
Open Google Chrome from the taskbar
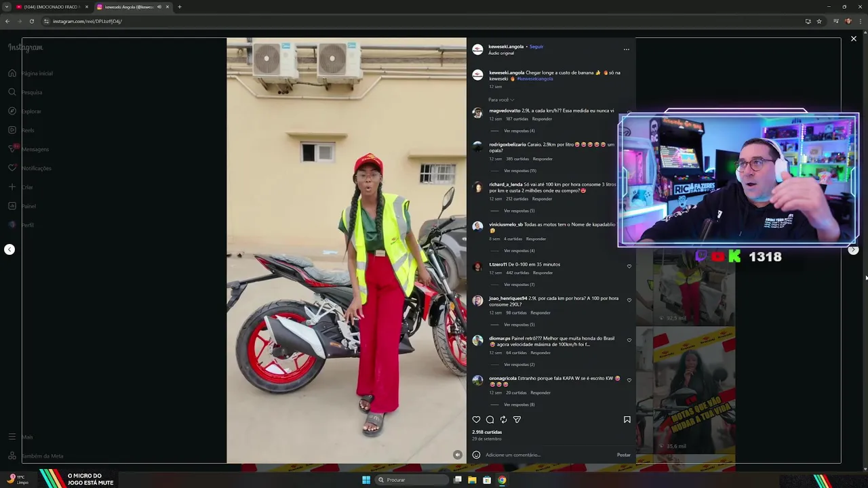click(x=502, y=480)
